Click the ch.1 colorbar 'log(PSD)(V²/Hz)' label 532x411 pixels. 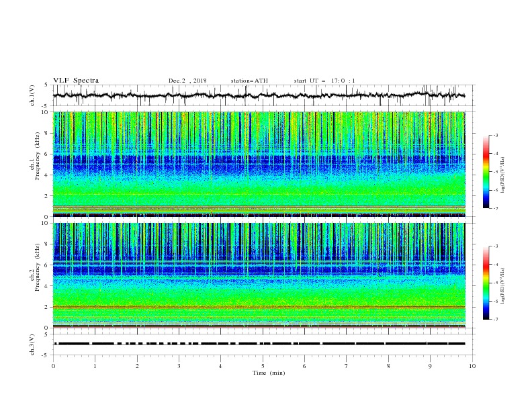pos(503,175)
